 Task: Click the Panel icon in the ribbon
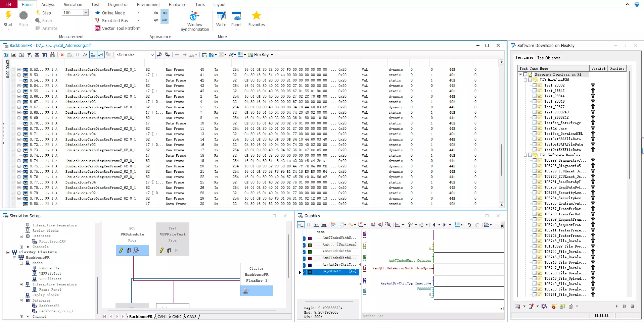[x=236, y=16]
